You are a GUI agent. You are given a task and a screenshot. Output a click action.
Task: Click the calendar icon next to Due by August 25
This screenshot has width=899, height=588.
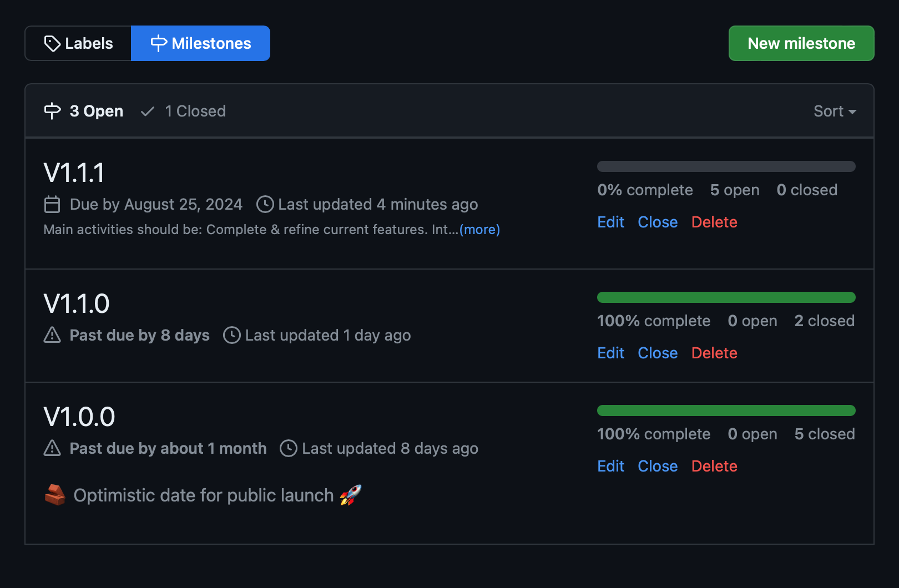coord(52,204)
